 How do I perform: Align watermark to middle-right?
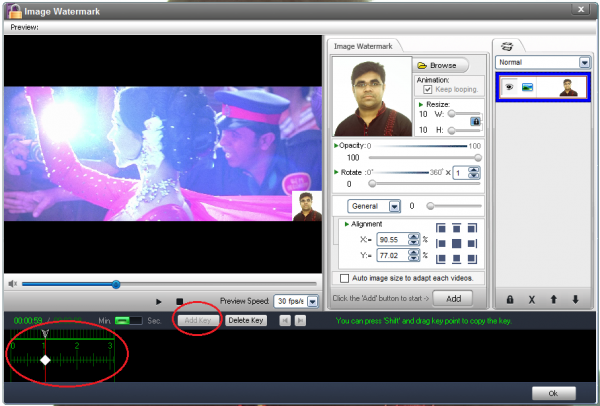pos(472,244)
